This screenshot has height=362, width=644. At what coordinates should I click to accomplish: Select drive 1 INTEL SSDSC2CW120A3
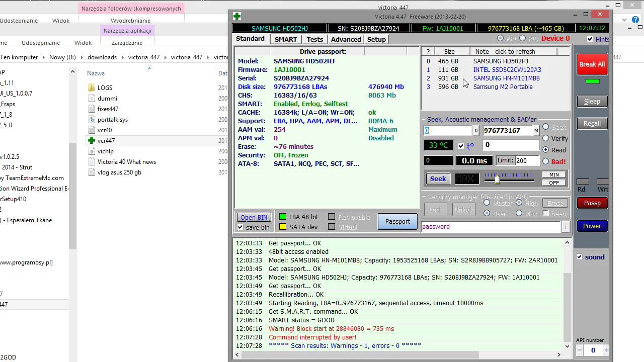click(x=496, y=70)
